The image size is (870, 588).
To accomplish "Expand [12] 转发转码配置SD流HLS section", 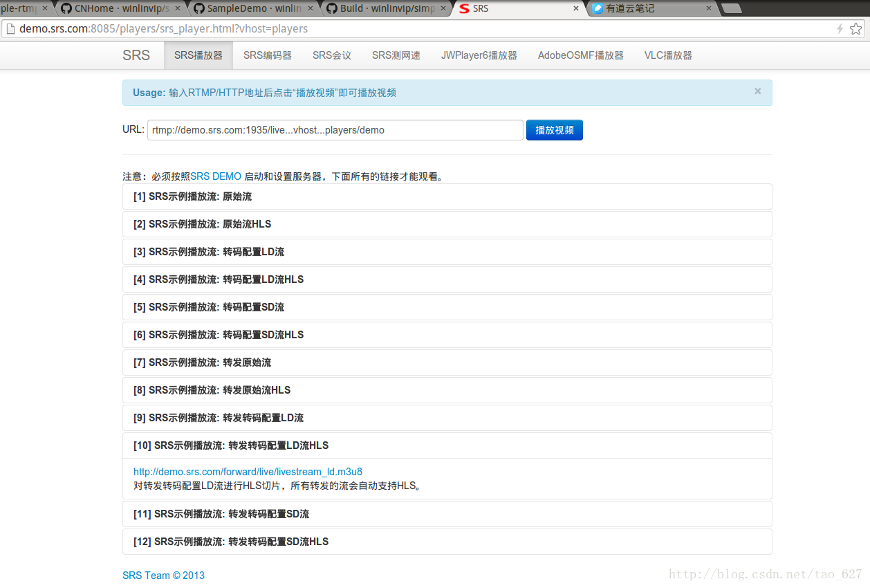I will pyautogui.click(x=447, y=542).
